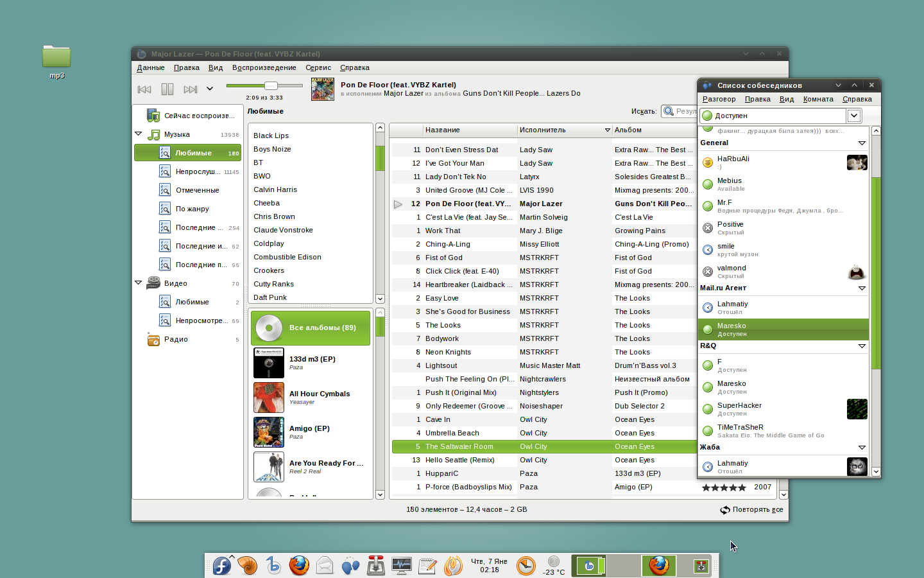The image size is (924, 578).
Task: Launch Firefox from the panel
Action: coord(299,566)
